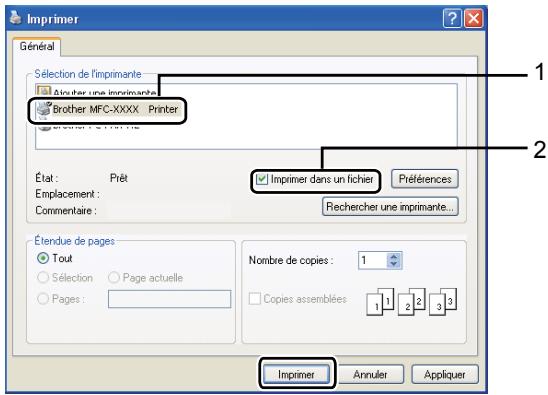The width and height of the screenshot is (548, 395).
Task: Choose the Page actuelle radio option
Action: [114, 278]
